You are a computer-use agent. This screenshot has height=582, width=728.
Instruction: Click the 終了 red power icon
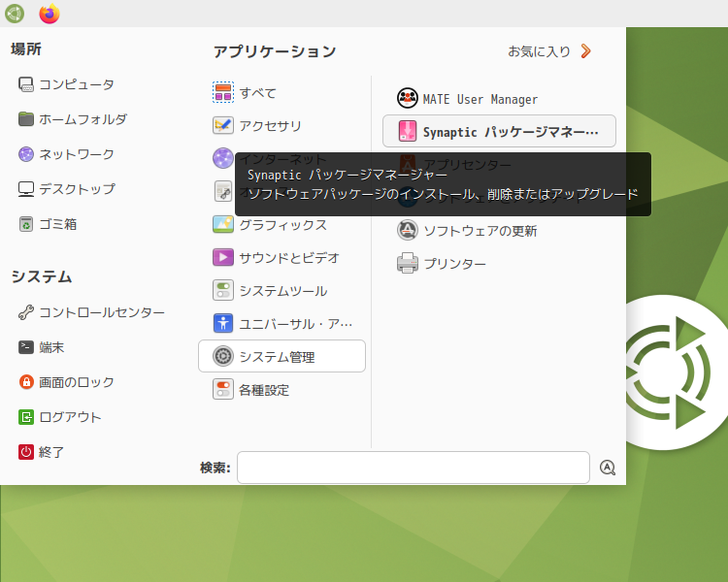point(26,452)
